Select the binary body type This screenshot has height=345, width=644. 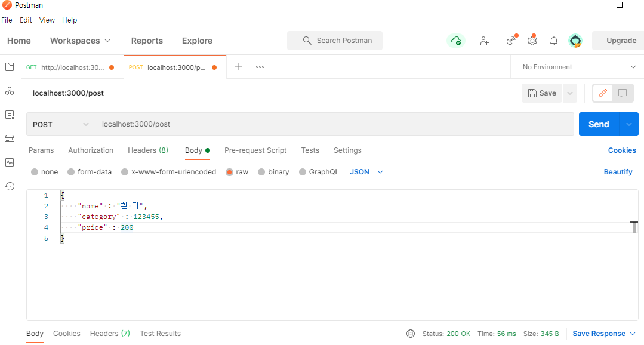pos(261,172)
